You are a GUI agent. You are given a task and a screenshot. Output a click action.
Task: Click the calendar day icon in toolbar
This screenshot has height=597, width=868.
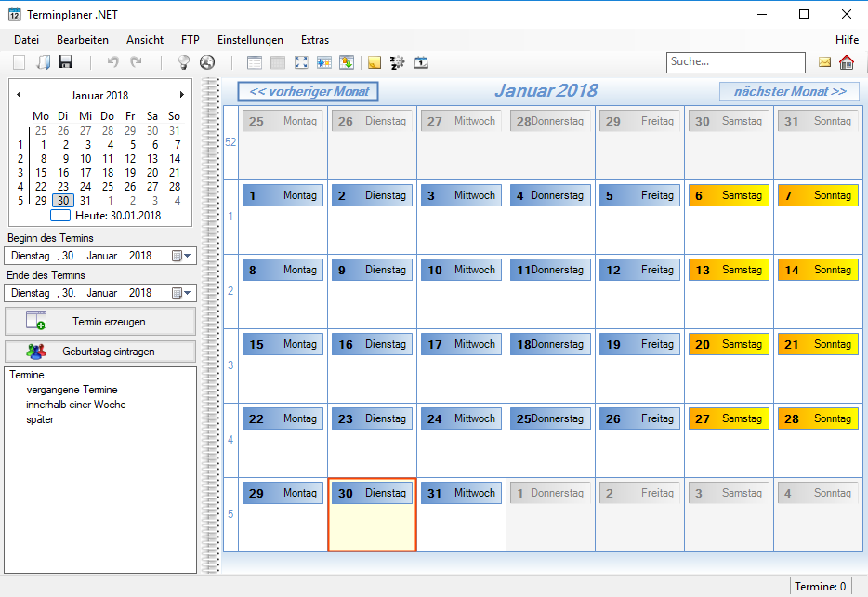(421, 62)
